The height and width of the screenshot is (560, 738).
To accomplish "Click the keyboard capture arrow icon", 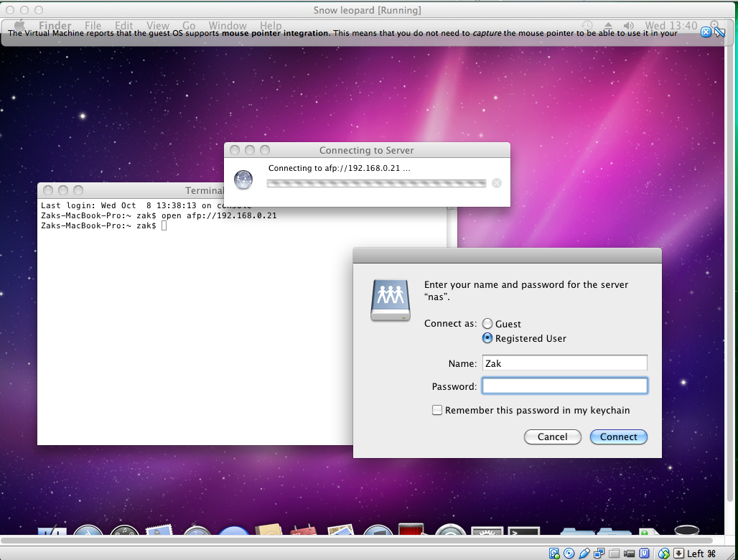I will pos(678,554).
